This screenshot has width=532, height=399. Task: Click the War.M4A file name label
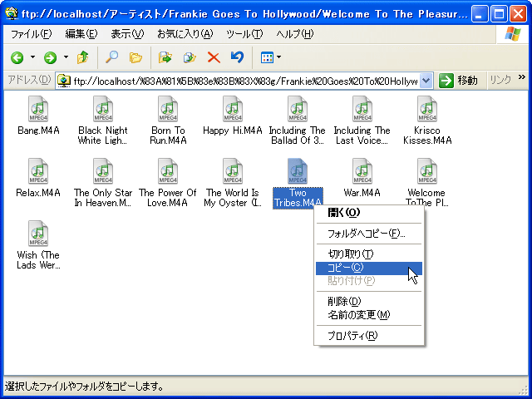click(x=362, y=193)
